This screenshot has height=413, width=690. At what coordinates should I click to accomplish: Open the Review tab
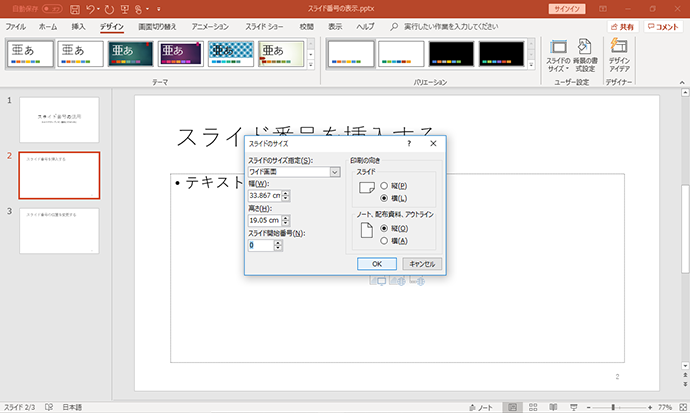(307, 27)
